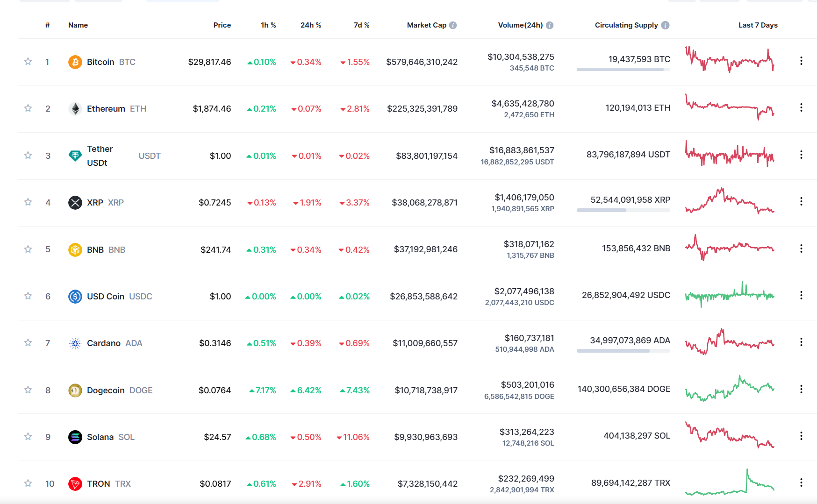Click Bitcoin circulating supply progress bar
Image resolution: width=817 pixels, height=504 pixels.
(623, 69)
